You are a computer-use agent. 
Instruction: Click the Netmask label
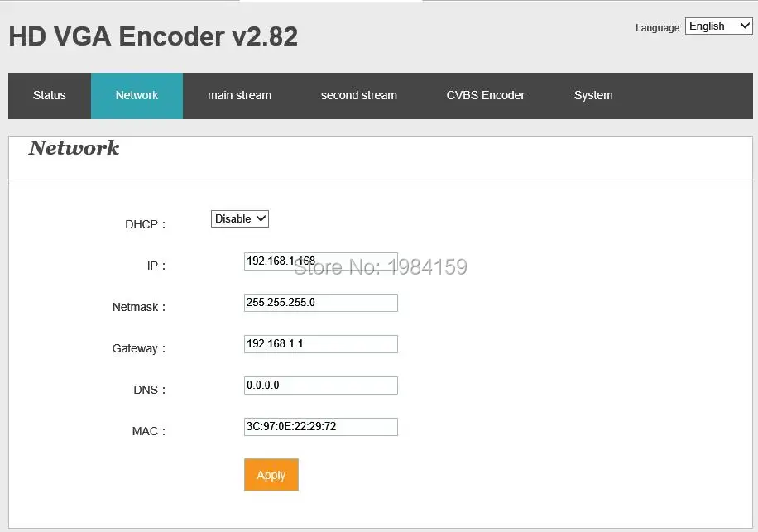(x=139, y=307)
